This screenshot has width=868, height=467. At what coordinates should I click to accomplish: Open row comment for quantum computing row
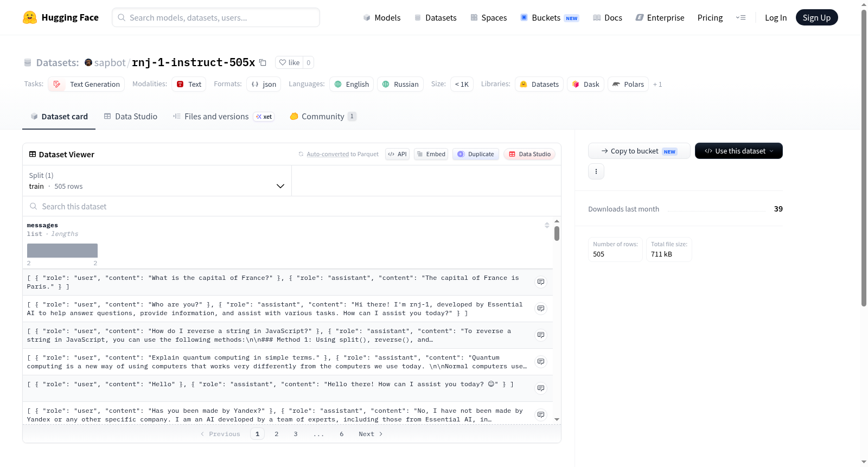(x=541, y=362)
